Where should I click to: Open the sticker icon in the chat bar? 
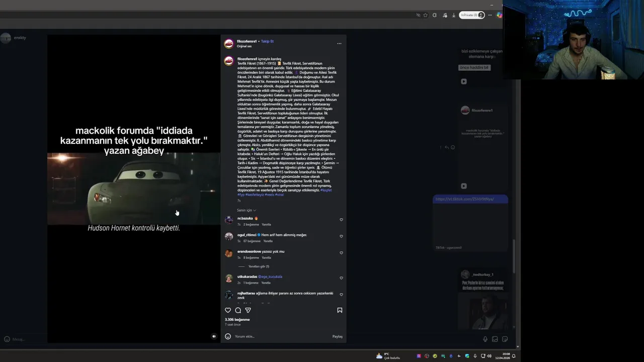tap(505, 339)
